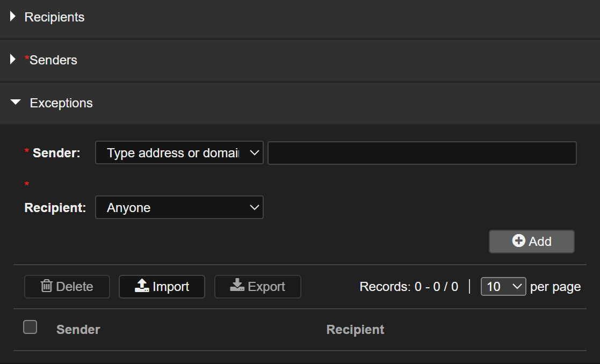Click the download tray icon on Export
Screen dimensions: 600x364
(x=237, y=286)
